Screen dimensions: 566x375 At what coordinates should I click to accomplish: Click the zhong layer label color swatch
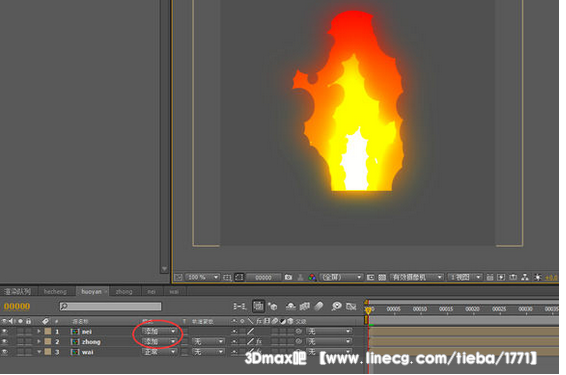[48, 341]
